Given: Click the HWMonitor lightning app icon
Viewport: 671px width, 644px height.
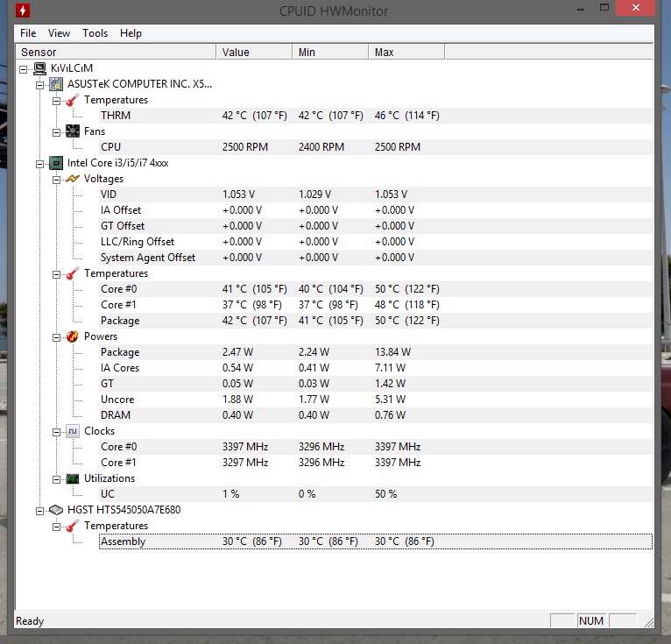Looking at the screenshot, I should pyautogui.click(x=23, y=11).
